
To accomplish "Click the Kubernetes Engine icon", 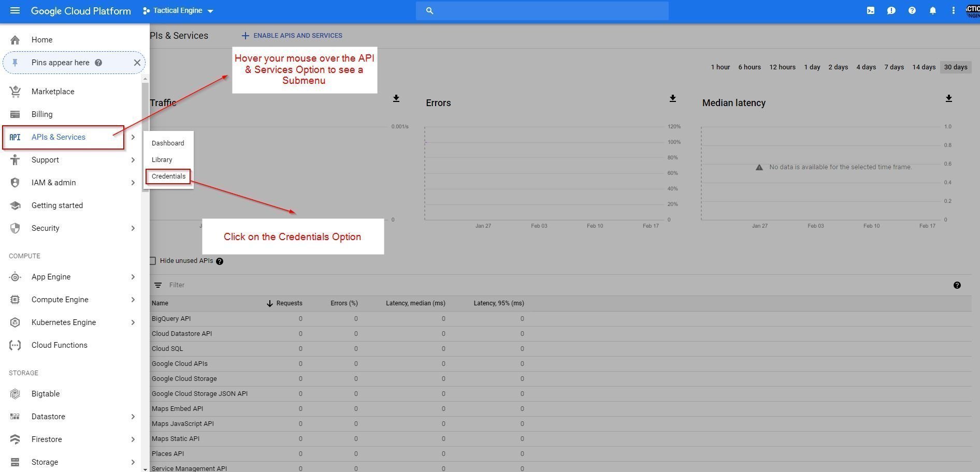I will click(15, 322).
